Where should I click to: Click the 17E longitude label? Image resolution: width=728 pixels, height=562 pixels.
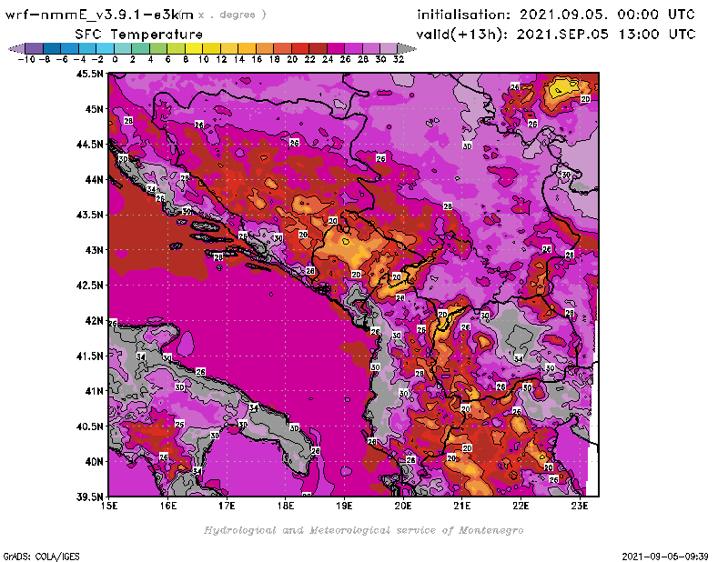click(227, 506)
